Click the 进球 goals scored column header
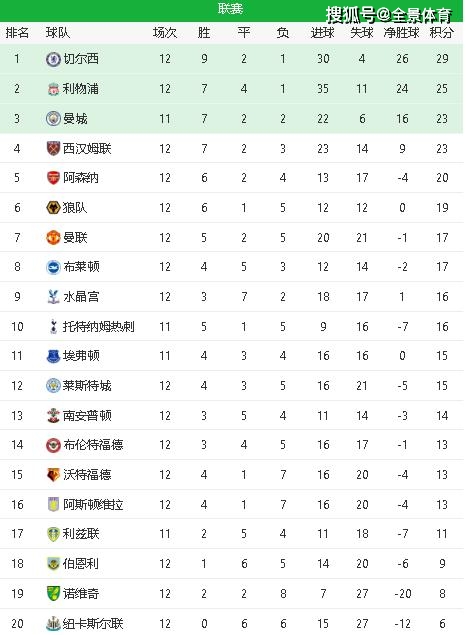This screenshot has width=467, height=635. click(322, 32)
